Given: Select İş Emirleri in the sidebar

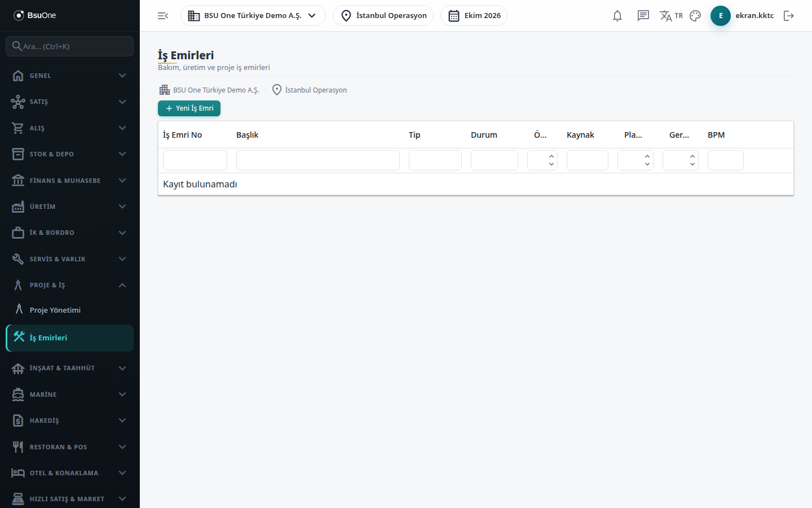Looking at the screenshot, I should coord(70,338).
